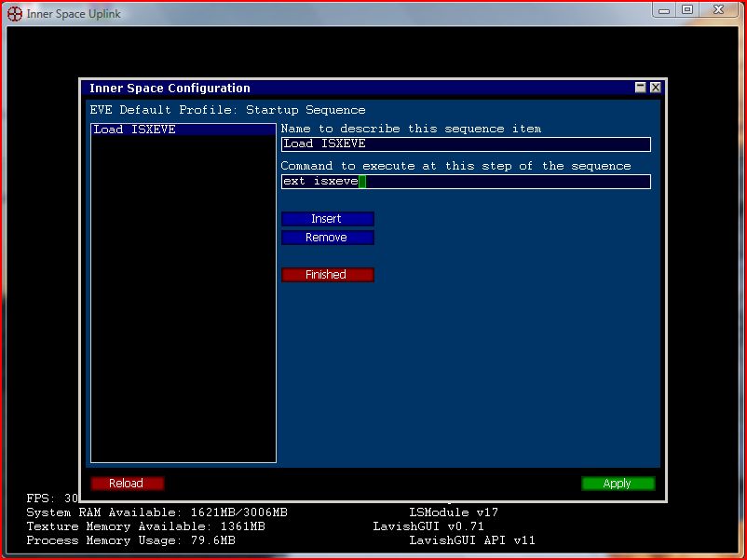Hit the Reload button

pyautogui.click(x=127, y=484)
